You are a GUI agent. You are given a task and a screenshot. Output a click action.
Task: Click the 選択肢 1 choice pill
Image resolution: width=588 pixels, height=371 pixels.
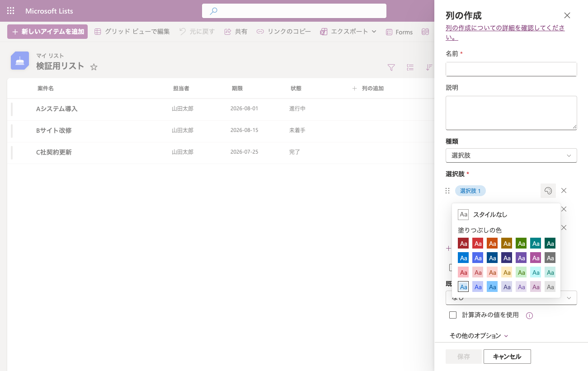[470, 191]
